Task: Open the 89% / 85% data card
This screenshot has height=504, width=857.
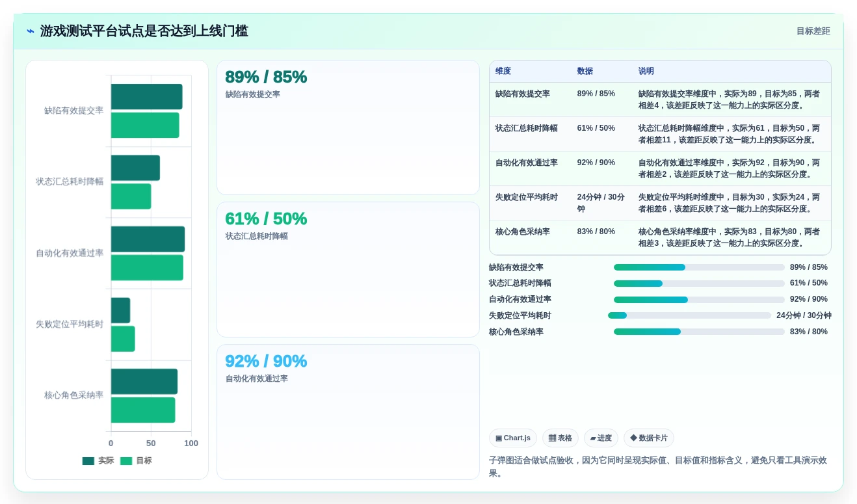Action: coord(348,127)
